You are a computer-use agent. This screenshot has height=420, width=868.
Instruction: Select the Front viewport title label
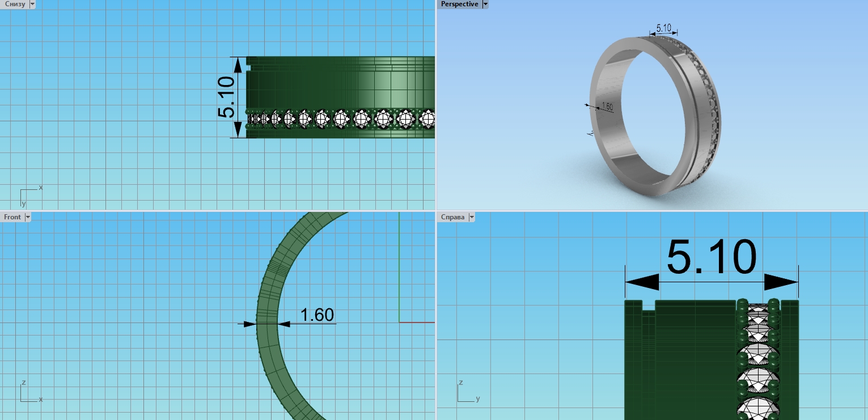pyautogui.click(x=12, y=217)
